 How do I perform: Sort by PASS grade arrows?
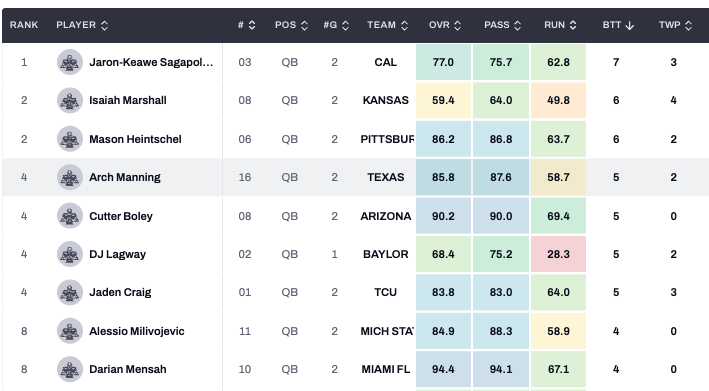point(517,25)
